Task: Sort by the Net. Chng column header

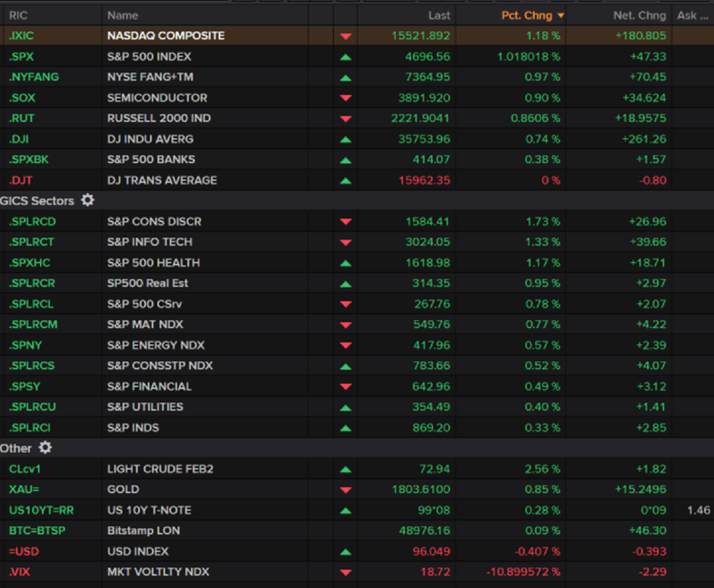Action: click(639, 15)
